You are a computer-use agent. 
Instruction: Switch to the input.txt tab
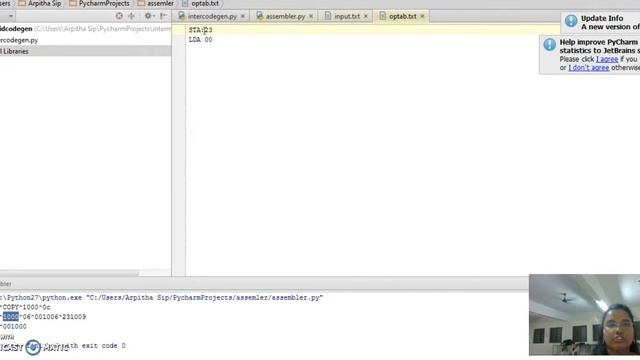tap(347, 16)
